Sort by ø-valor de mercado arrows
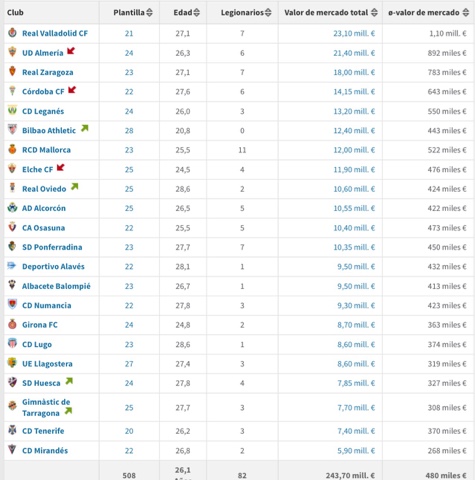 pos(466,13)
